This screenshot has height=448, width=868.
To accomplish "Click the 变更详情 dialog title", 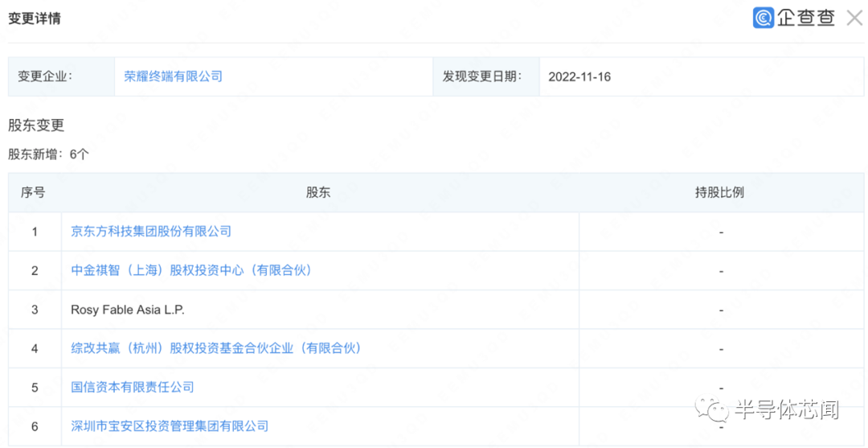I will (35, 18).
